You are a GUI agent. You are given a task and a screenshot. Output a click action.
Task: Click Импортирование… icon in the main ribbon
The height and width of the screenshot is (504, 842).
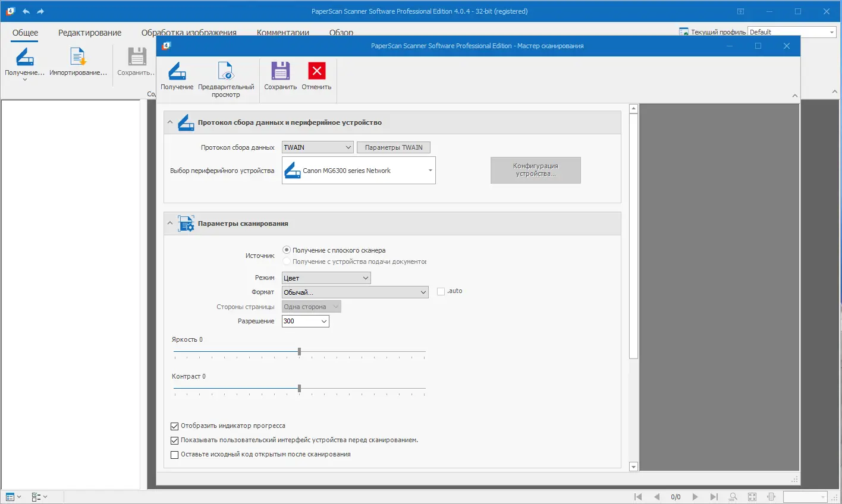(78, 57)
